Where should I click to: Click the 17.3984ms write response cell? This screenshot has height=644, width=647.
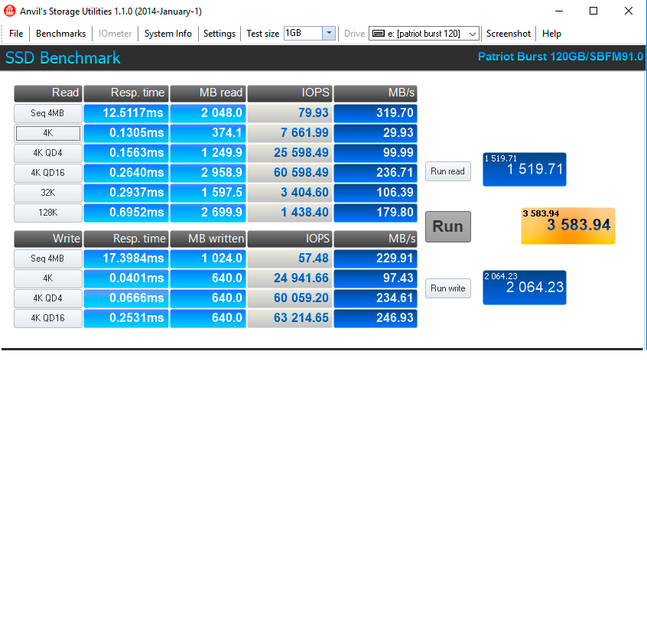coord(126,259)
